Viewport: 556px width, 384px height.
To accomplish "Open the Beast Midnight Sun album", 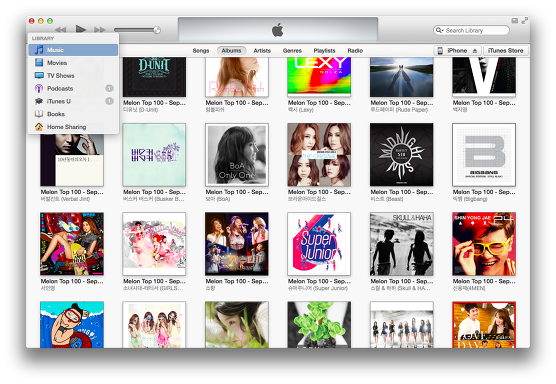I will [401, 155].
